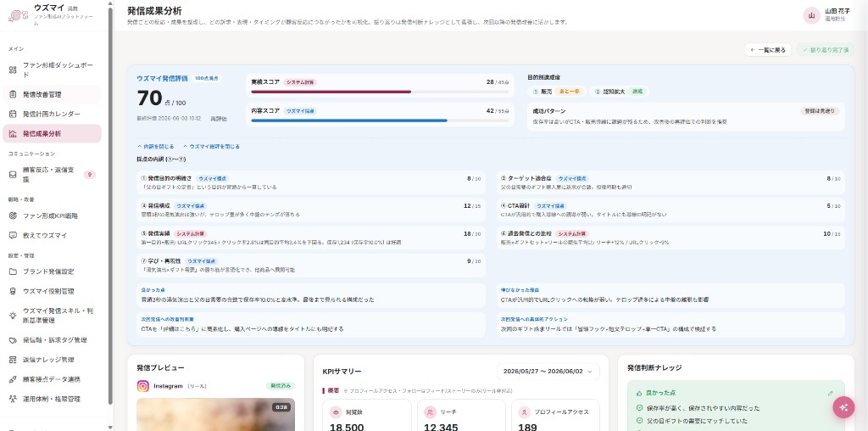Image resolution: width=868 pixels, height=431 pixels.
Task: Click the 実績スコア progress bar
Action: click(380, 92)
